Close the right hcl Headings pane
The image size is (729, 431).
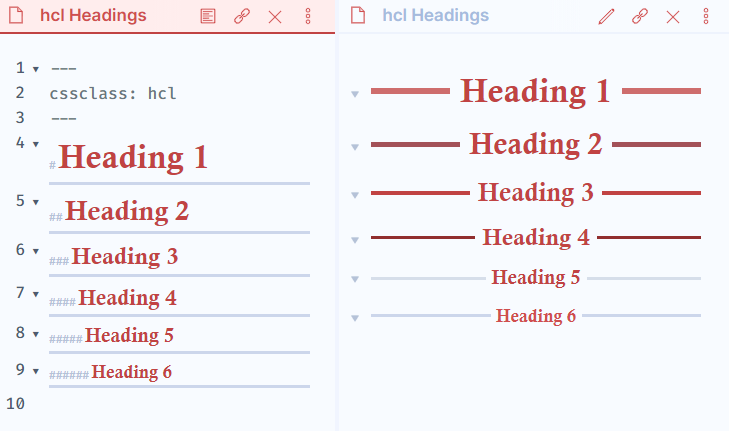[673, 16]
